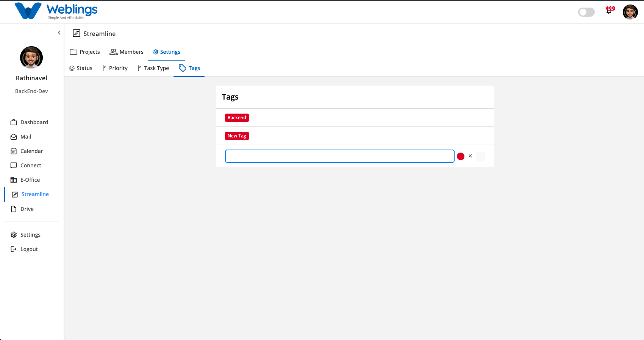The image size is (644, 340).
Task: Open the Projects tab
Action: 85,52
